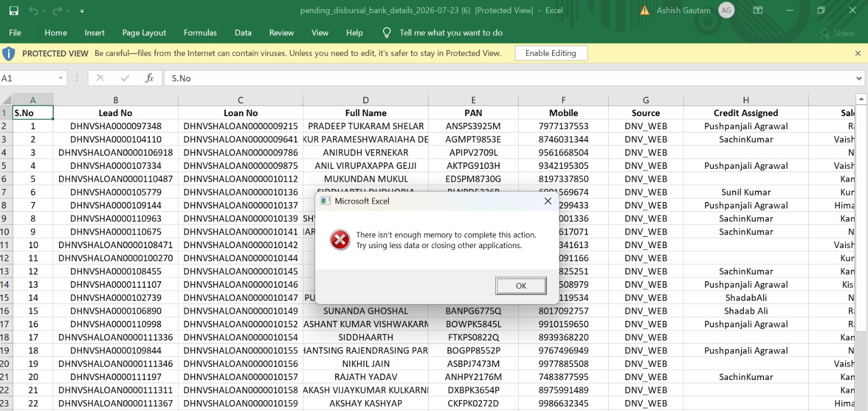Click the Undo arrow icon
Viewport: 868px width, 411px height.
coord(34,10)
